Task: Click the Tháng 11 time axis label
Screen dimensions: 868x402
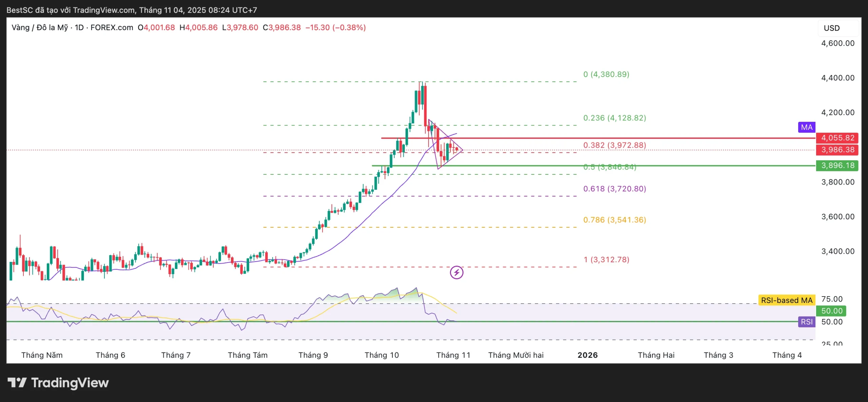Action: click(453, 355)
